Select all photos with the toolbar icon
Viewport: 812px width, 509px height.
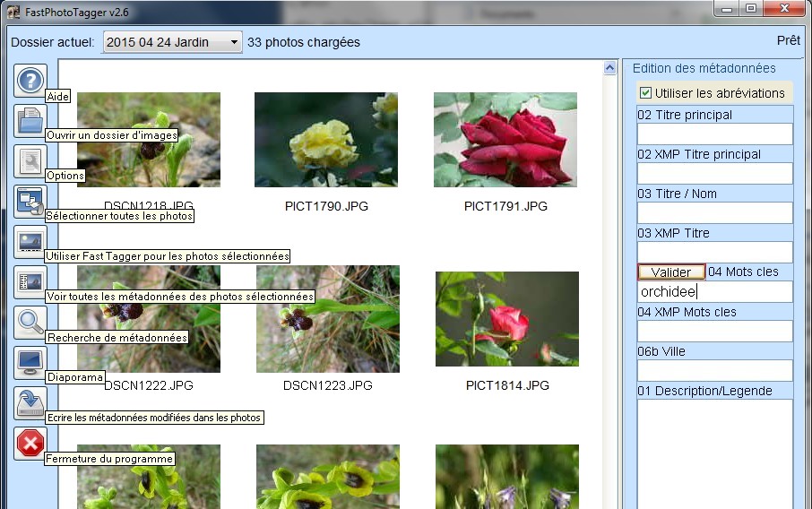(x=30, y=202)
